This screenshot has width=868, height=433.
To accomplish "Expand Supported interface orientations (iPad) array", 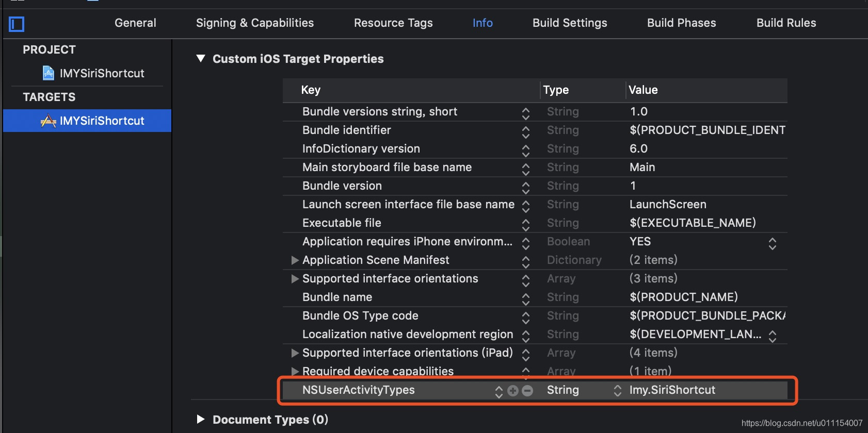I will 295,353.
